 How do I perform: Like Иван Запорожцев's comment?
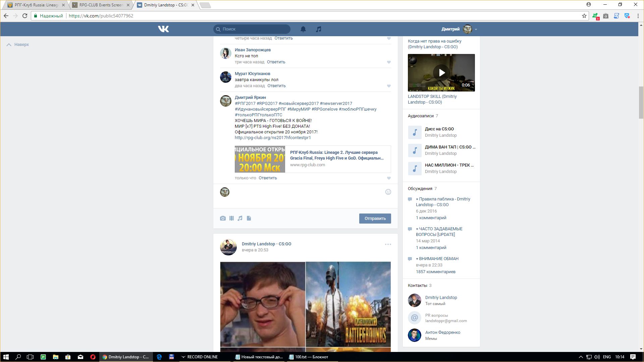[389, 62]
